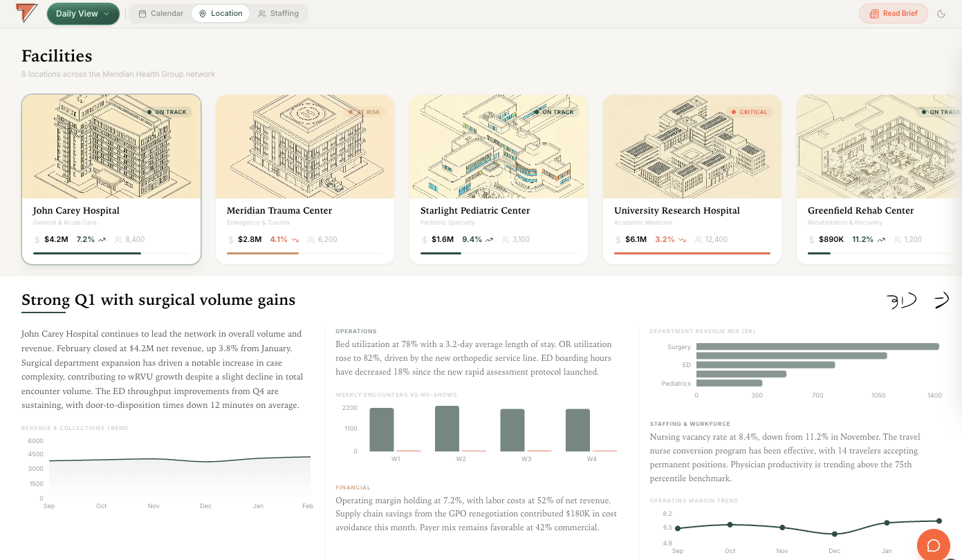Click the ON TRACK badge on John Carey Hospital

167,112
